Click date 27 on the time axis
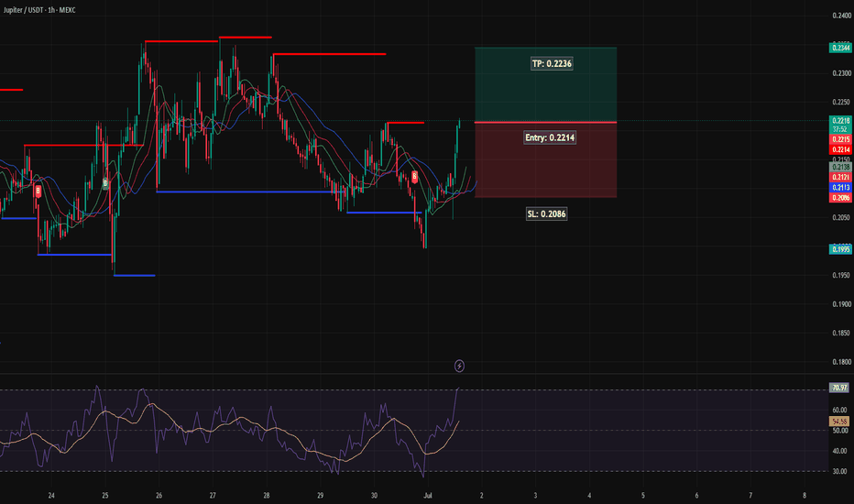This screenshot has width=854, height=504. (x=213, y=495)
